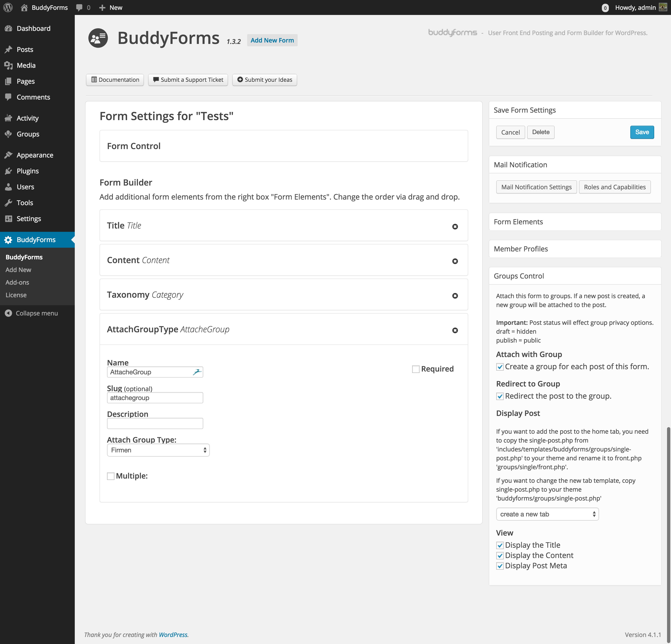671x644 pixels.
Task: Toggle Display the Content checkbox
Action: [500, 555]
